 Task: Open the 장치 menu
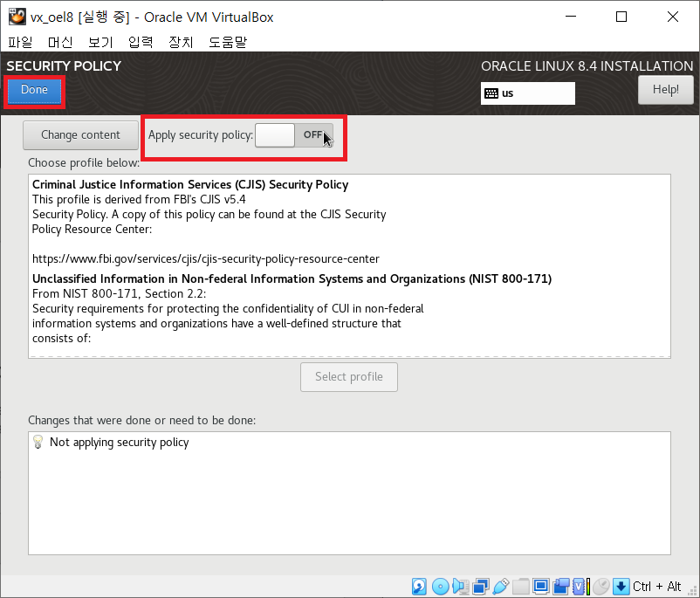click(x=181, y=42)
